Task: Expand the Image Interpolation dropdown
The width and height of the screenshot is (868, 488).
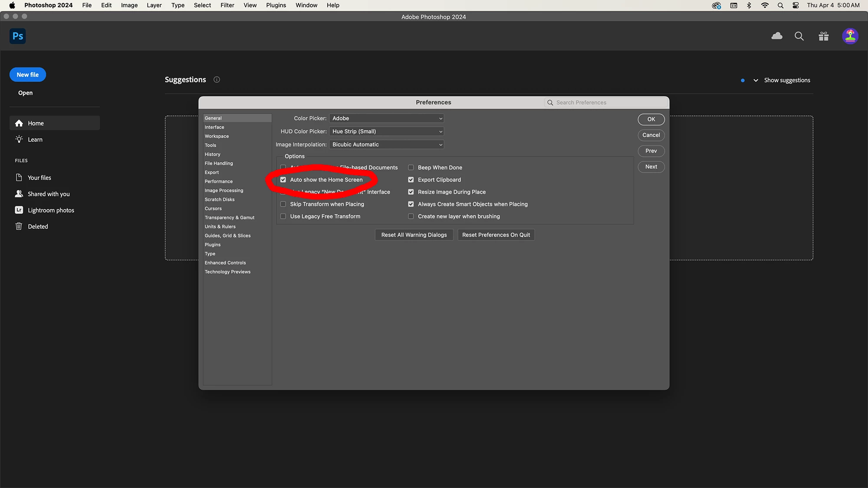Action: pos(386,144)
